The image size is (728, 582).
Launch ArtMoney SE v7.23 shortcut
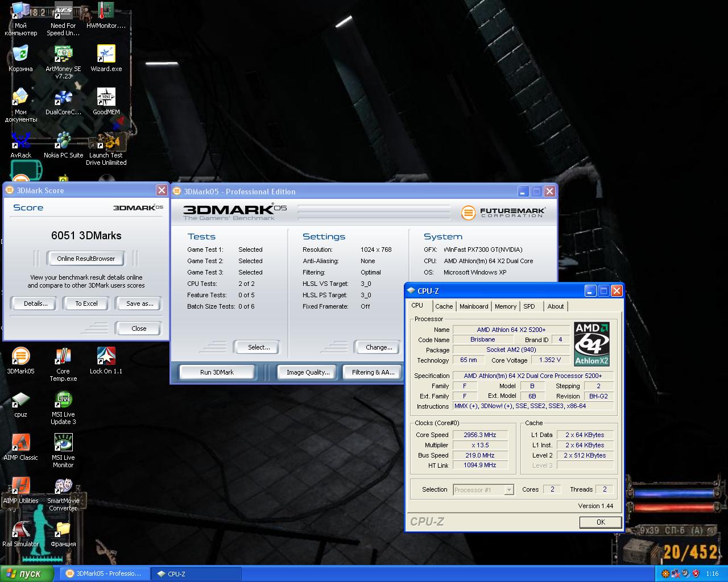63,63
